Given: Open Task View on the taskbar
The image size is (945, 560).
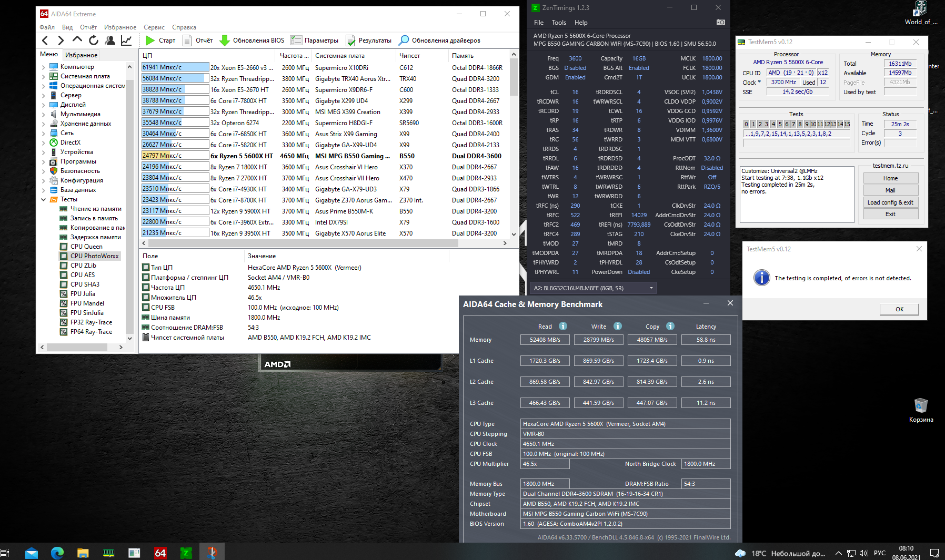Looking at the screenshot, I should pos(5,553).
